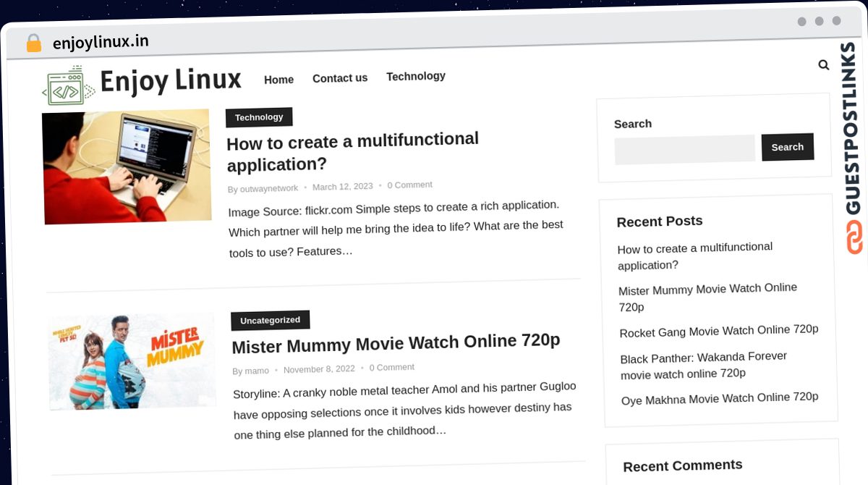Open recent post 'Mister Mummy Movie Watch Online 720p' in sidebar
The width and height of the screenshot is (868, 485).
click(707, 298)
